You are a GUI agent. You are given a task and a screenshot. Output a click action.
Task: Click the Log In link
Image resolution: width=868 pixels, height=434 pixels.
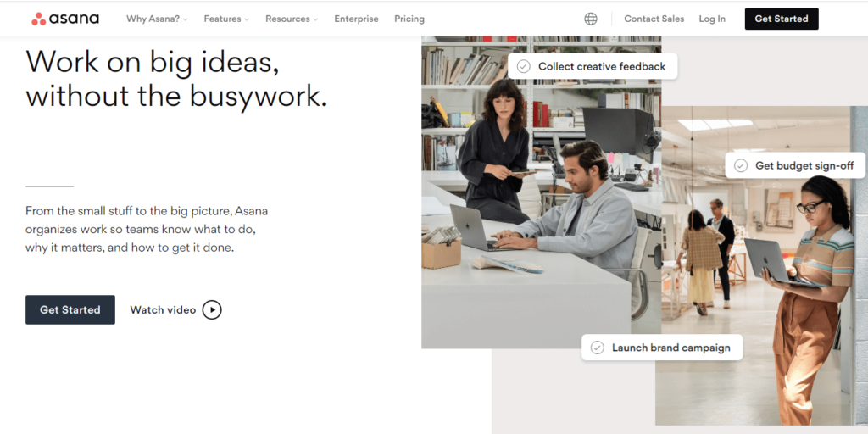[x=712, y=19]
